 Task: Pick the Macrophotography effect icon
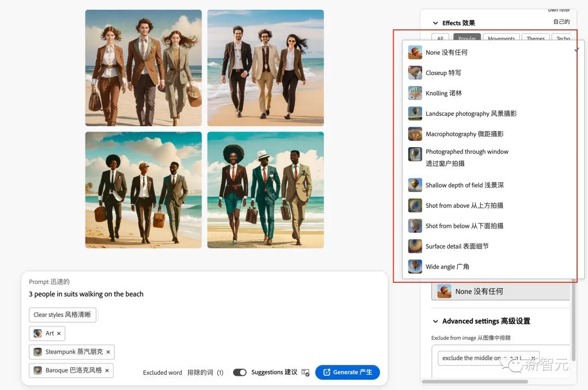pos(415,134)
